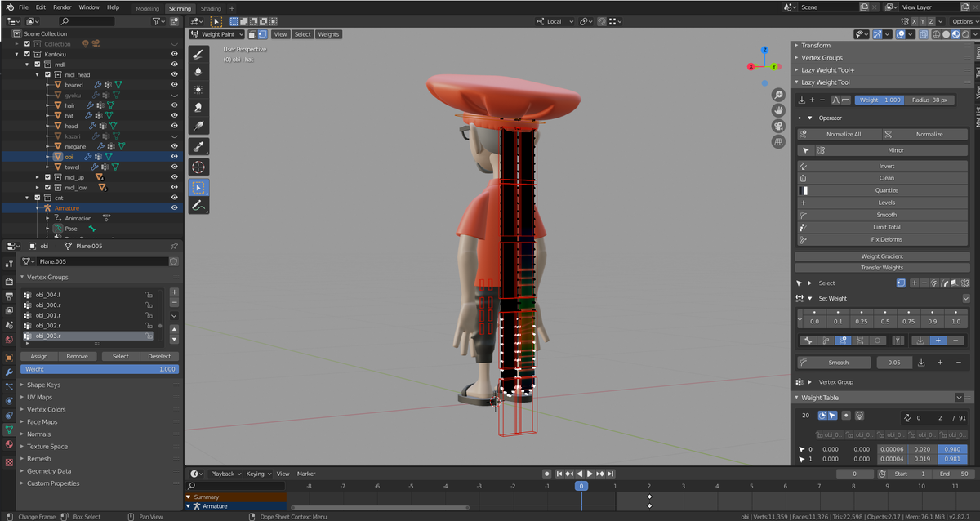Click the Blender logo menu icon
The image size is (980, 521).
9,7
